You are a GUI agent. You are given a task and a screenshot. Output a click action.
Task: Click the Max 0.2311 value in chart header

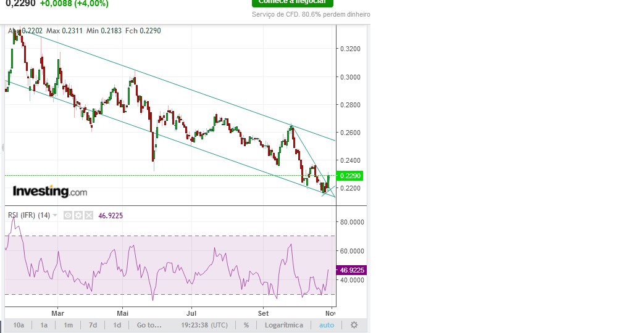click(64, 31)
